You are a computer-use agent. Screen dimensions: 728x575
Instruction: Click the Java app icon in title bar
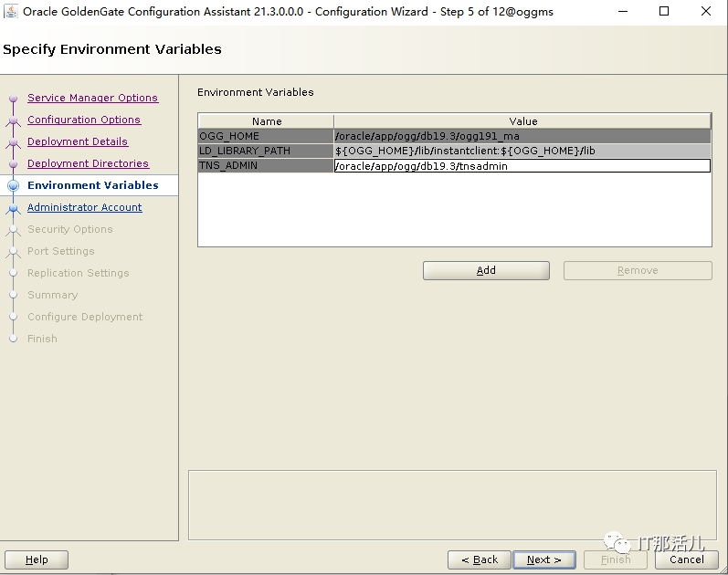click(11, 11)
